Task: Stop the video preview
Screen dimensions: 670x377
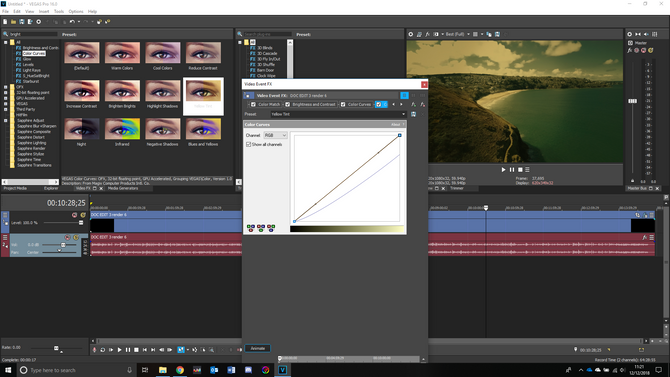Action: (520, 170)
